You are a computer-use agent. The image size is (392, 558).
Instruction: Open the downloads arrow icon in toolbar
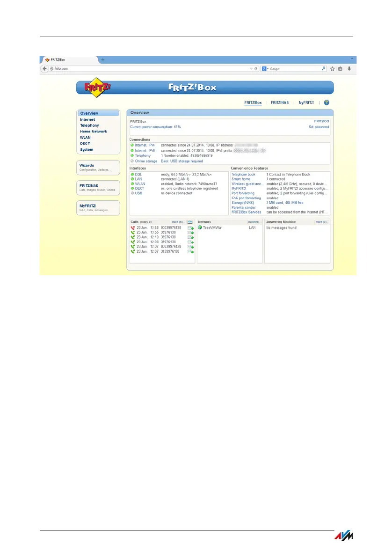click(x=349, y=69)
